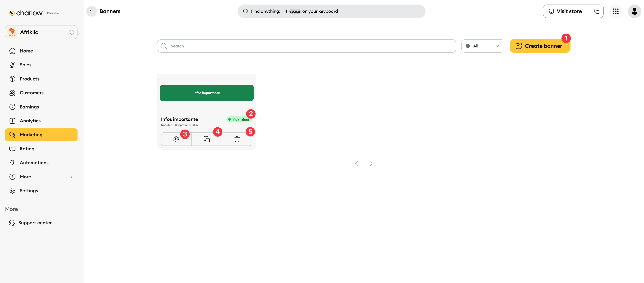The image size is (644, 283).
Task: Click the Published status badge
Action: click(x=239, y=120)
